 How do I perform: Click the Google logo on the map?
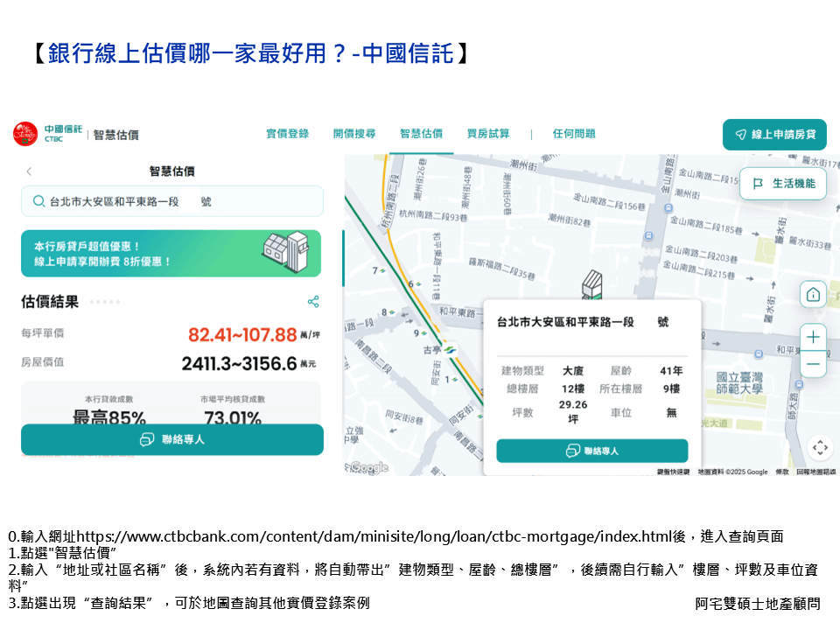point(369,467)
